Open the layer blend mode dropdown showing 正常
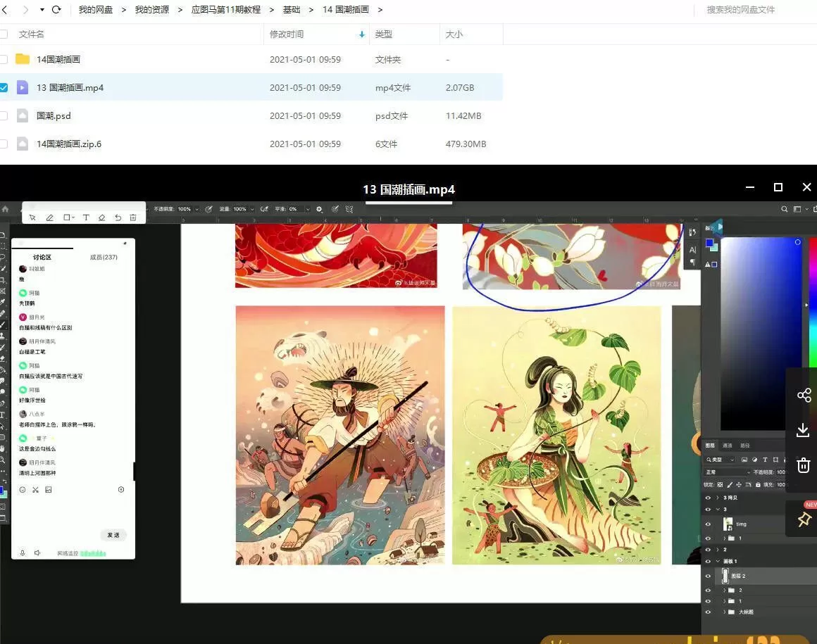Image resolution: width=817 pixels, height=644 pixels. (717, 472)
